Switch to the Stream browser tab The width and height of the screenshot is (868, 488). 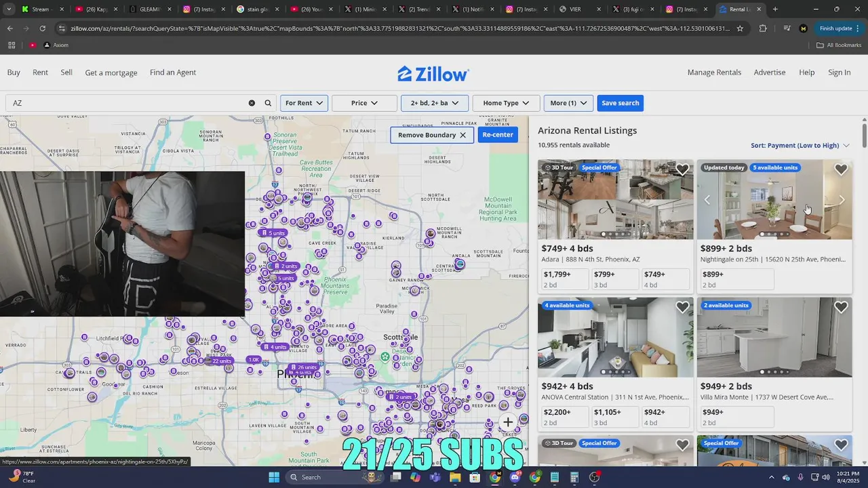42,9
